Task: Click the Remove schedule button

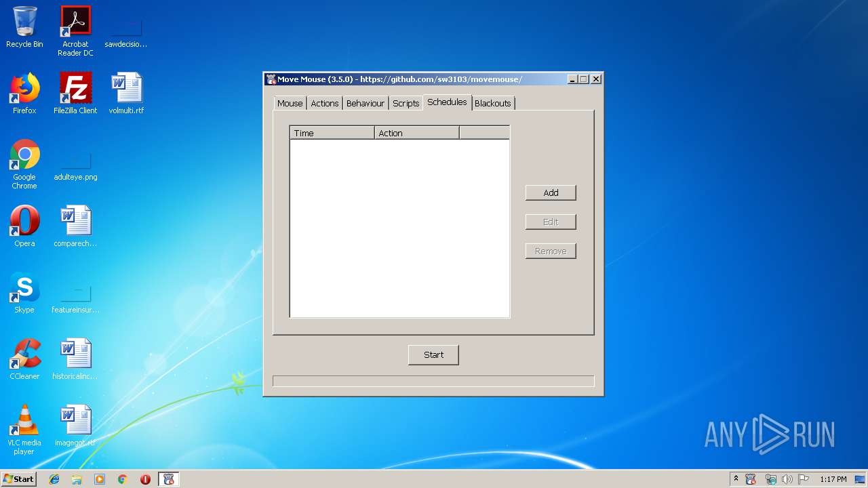Action: pyautogui.click(x=551, y=251)
